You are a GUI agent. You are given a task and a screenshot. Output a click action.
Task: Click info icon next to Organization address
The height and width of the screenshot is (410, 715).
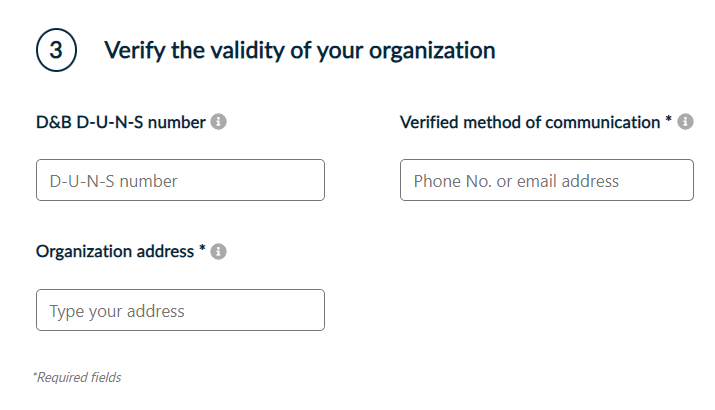(x=219, y=252)
